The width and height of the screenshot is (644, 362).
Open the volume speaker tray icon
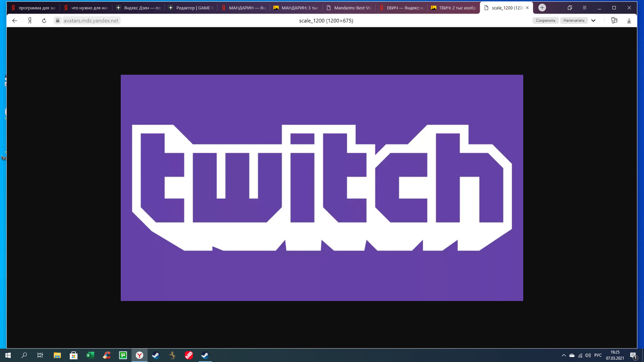[x=588, y=356]
